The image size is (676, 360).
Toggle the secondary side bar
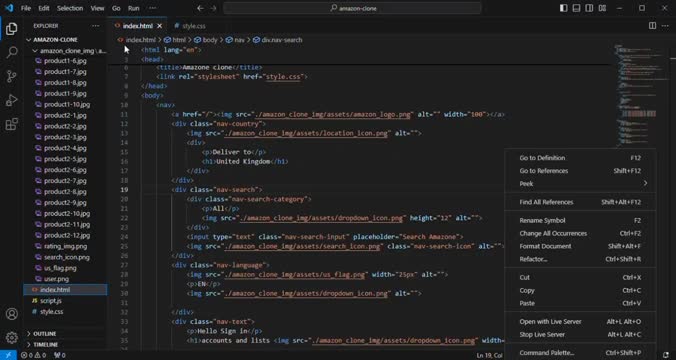pyautogui.click(x=589, y=8)
